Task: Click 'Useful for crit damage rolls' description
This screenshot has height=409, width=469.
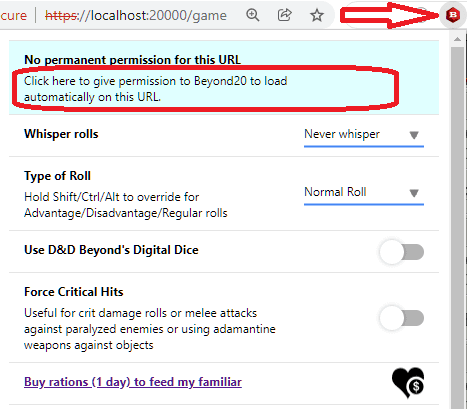Action: tap(150, 329)
